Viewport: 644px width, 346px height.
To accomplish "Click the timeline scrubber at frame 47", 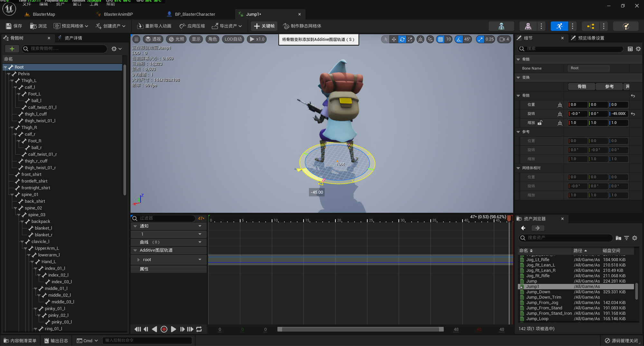I will coord(509,219).
